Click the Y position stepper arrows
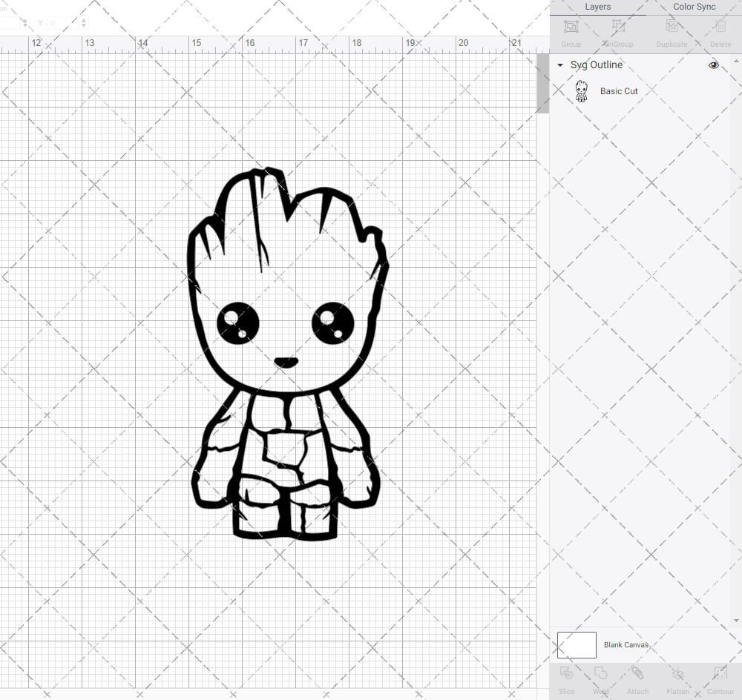Screen dimensions: 742x700 coord(83,24)
